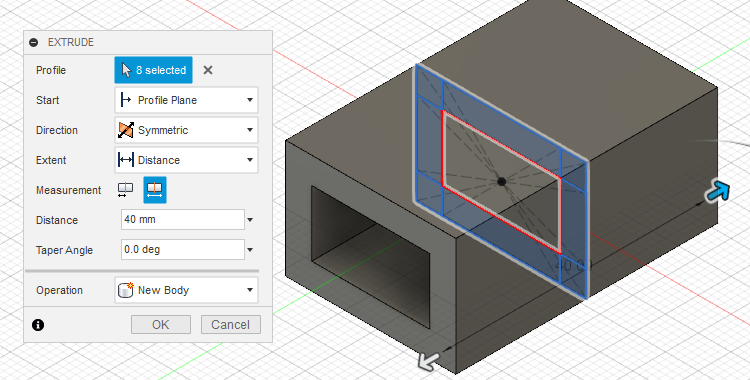Clear profile selection with the X icon
Image resolution: width=750 pixels, height=380 pixels.
(x=208, y=70)
